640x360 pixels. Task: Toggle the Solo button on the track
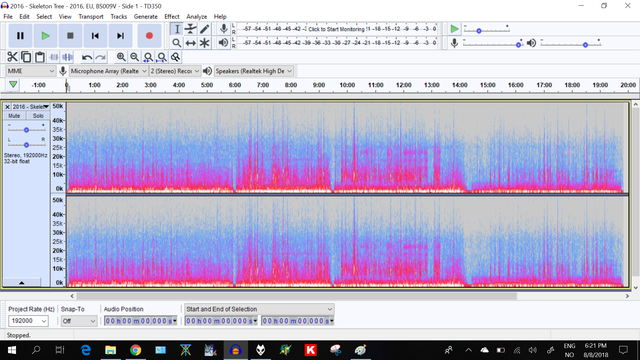point(38,116)
